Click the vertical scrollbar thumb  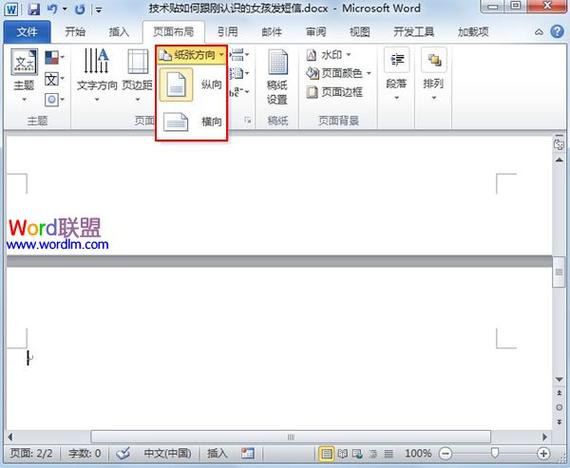pyautogui.click(x=559, y=272)
